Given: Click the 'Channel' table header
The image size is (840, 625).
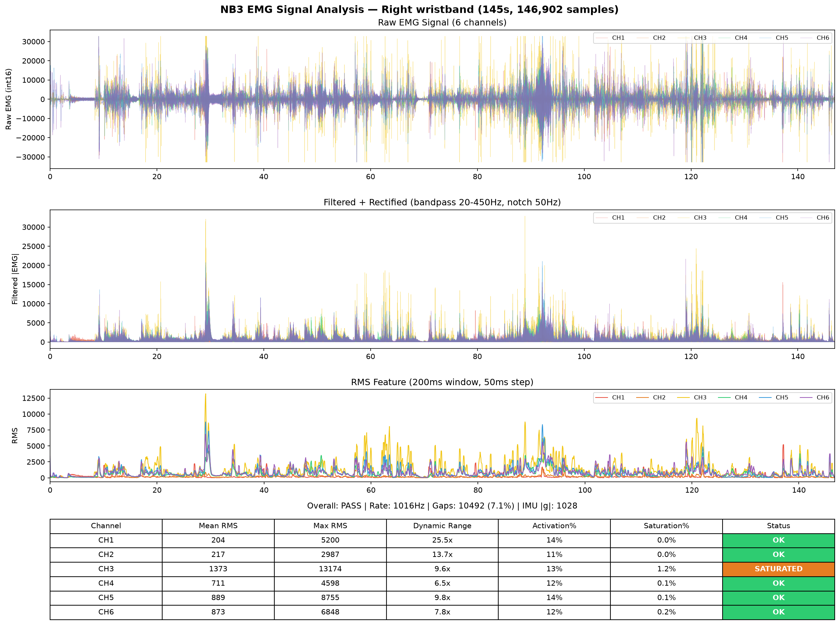Looking at the screenshot, I should 106,526.
